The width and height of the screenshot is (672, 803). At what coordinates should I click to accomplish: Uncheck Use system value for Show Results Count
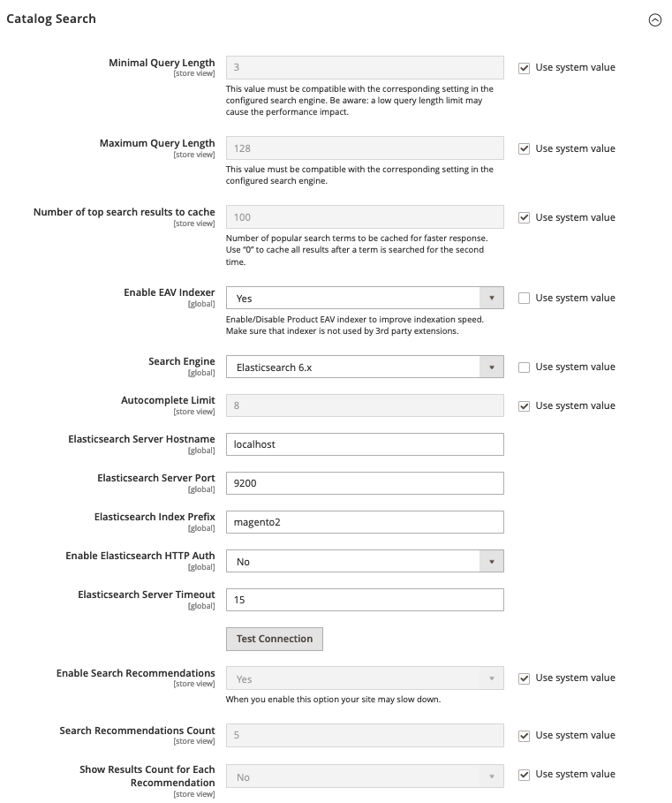524,775
